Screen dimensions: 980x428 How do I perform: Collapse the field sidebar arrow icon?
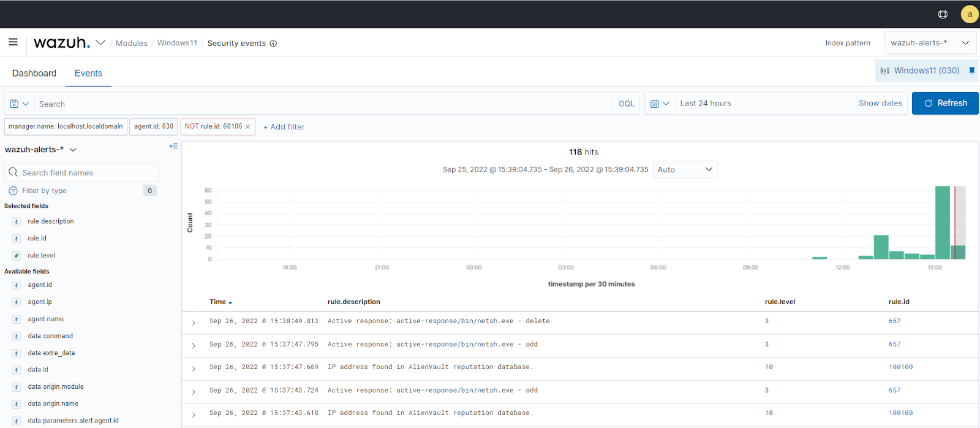tap(173, 146)
